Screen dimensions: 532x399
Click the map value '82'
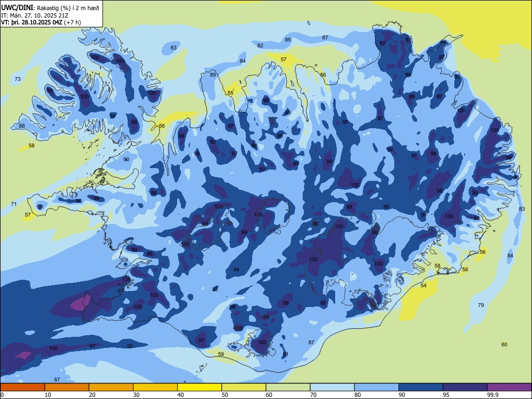(260, 45)
